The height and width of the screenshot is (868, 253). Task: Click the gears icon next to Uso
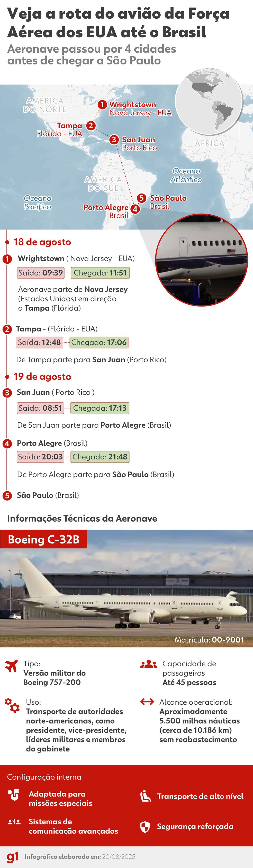13,705
